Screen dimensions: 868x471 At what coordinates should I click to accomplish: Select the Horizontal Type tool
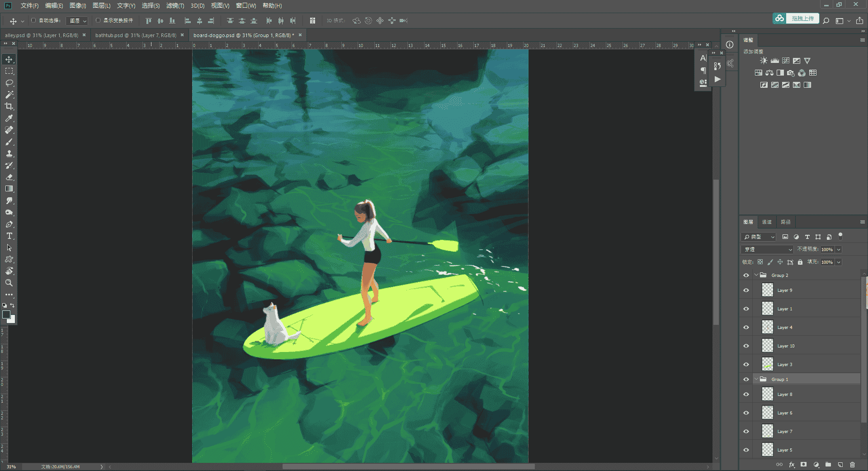pyautogui.click(x=9, y=236)
